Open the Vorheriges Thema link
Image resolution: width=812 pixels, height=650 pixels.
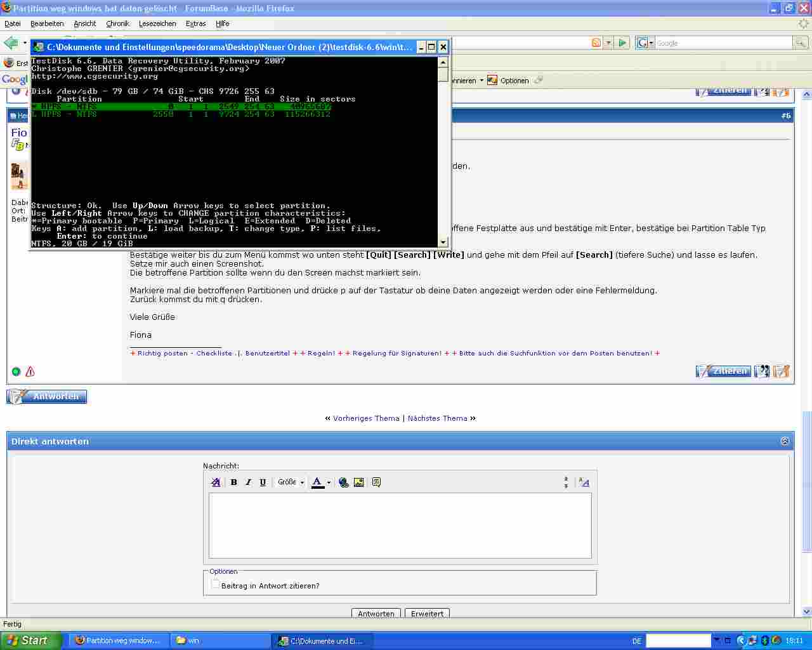[366, 418]
